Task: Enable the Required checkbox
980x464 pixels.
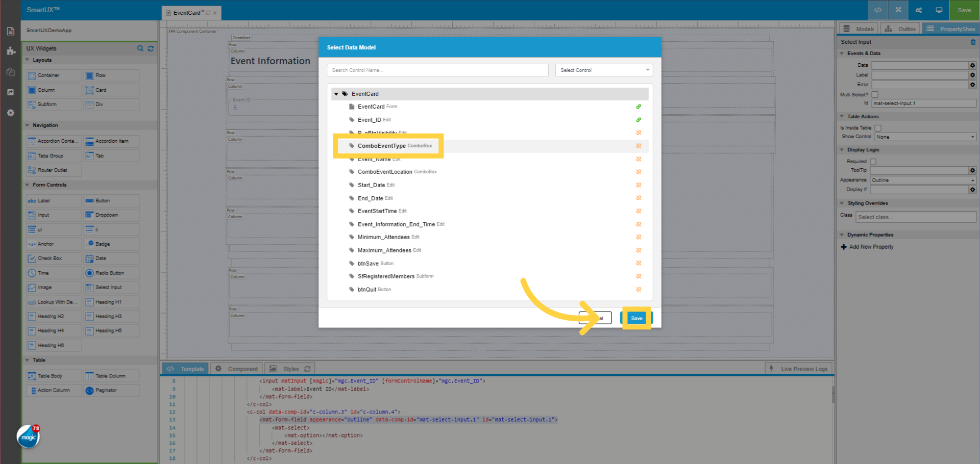Action: pos(873,161)
